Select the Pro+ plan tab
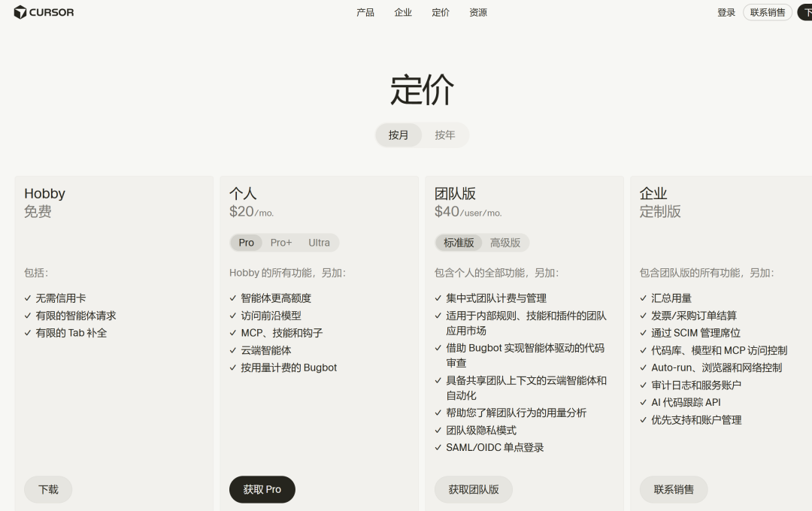This screenshot has height=511, width=812. click(281, 243)
